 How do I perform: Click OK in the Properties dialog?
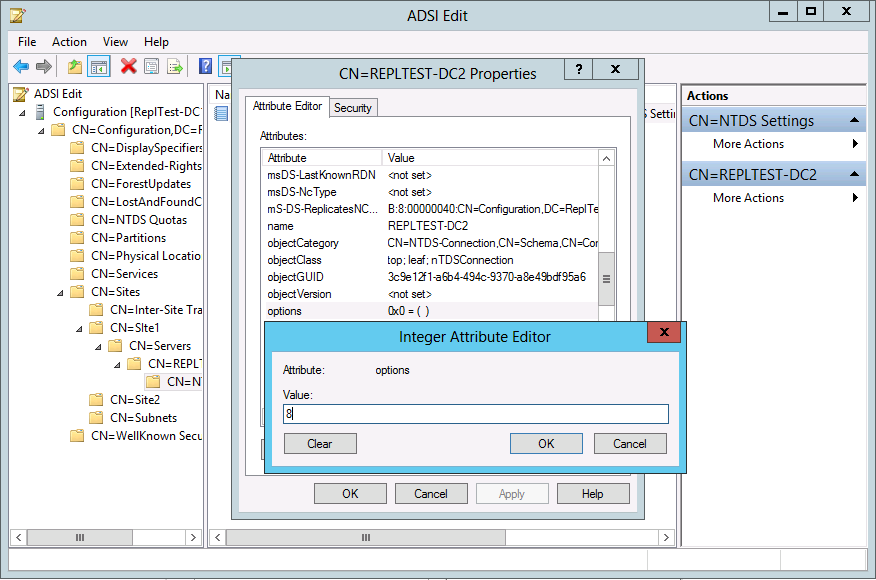click(350, 494)
